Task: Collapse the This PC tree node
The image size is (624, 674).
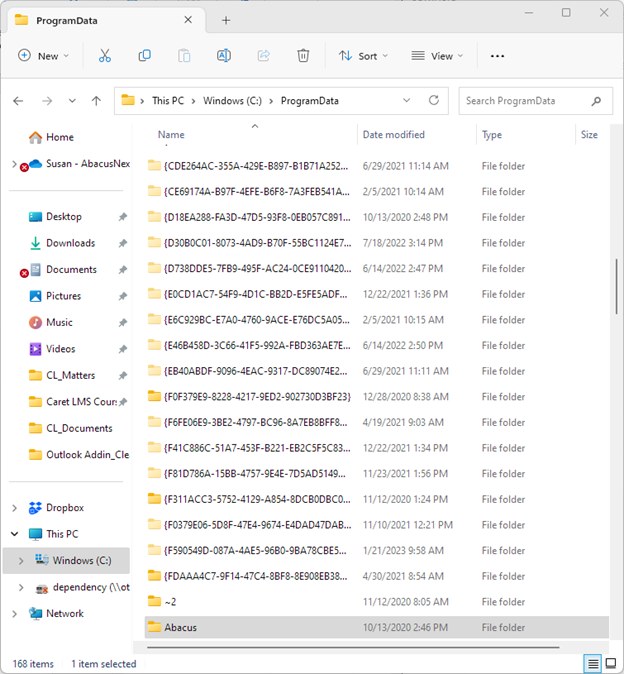Action: pyautogui.click(x=14, y=534)
